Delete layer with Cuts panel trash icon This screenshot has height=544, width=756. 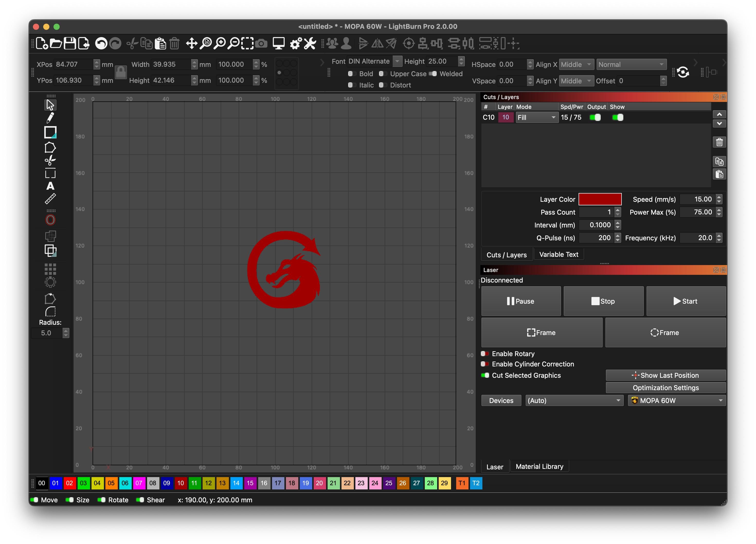[x=719, y=142]
